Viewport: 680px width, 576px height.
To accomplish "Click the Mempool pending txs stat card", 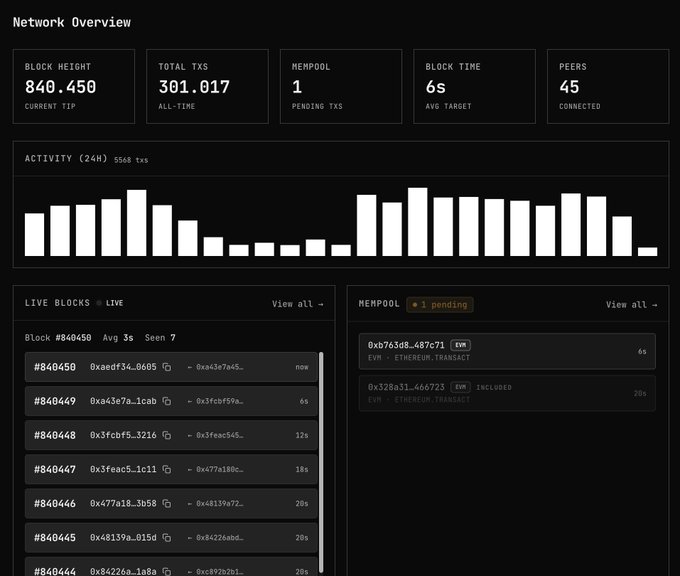I will [341, 86].
